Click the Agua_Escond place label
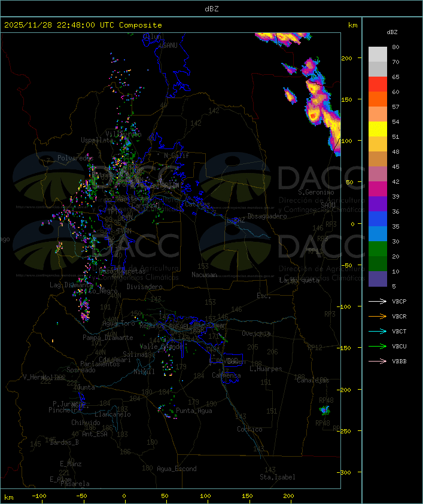This screenshot has height=504, width=423. 176,469
